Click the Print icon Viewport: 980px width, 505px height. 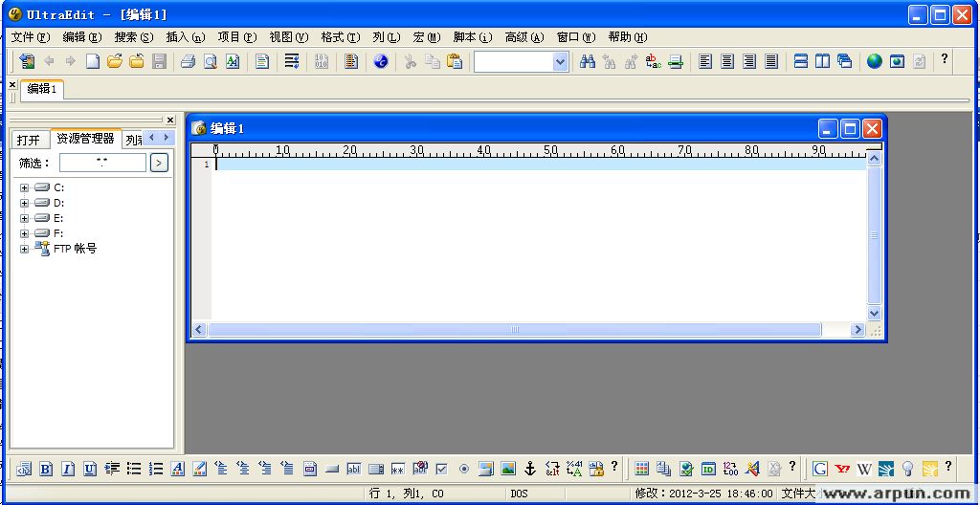[189, 61]
